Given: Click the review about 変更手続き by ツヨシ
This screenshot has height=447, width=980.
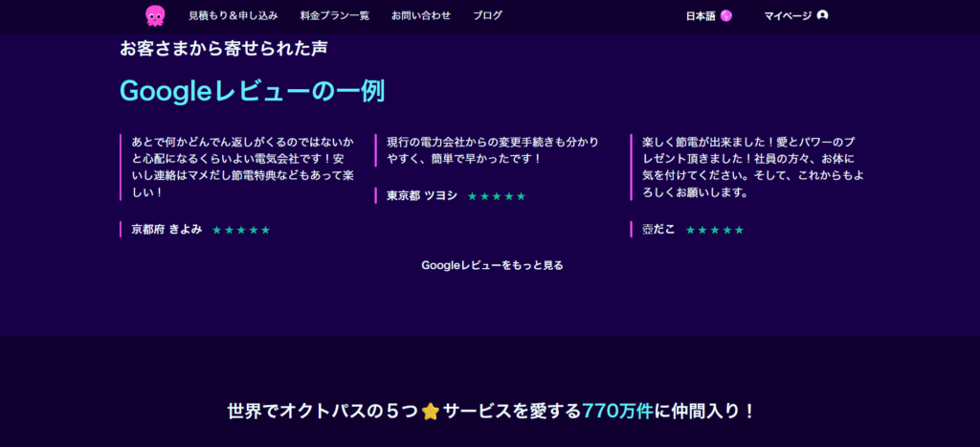Looking at the screenshot, I should [493, 149].
